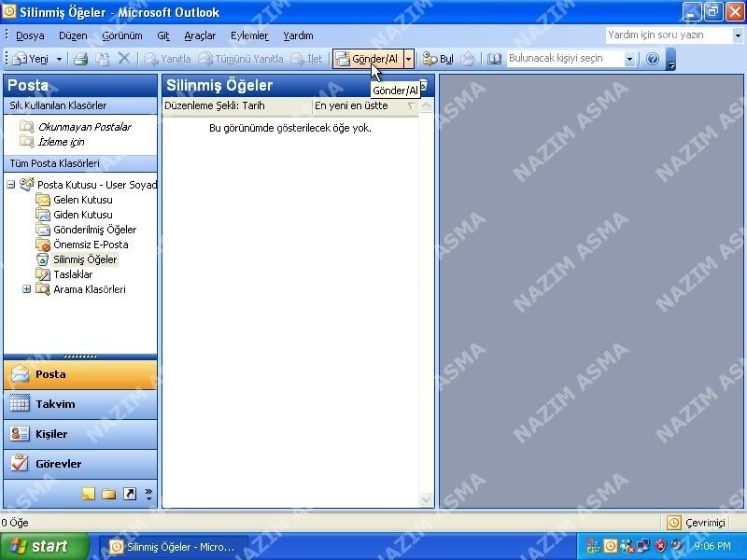Select Posta Kutusu - User Soyad
Viewport: 747px width, 560px height.
(97, 185)
